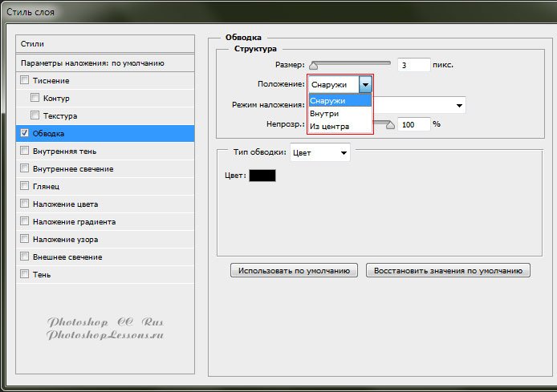The width and height of the screenshot is (557, 392).
Task: Toggle the Контур checkbox
Action: click(35, 98)
